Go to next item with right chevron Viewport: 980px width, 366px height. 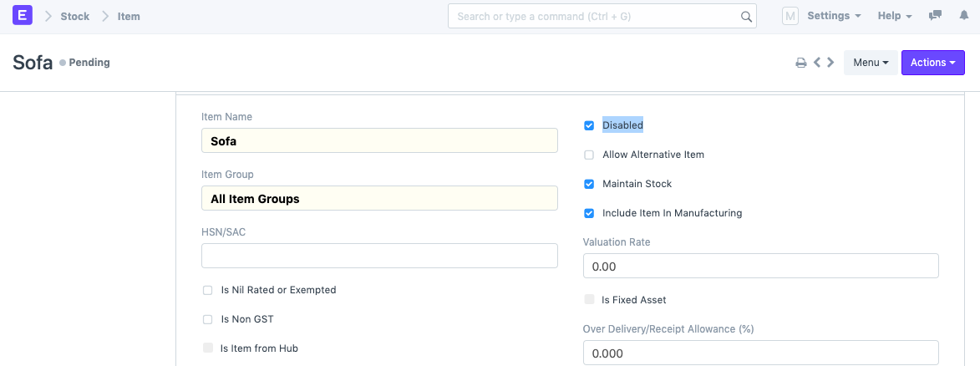click(x=830, y=63)
